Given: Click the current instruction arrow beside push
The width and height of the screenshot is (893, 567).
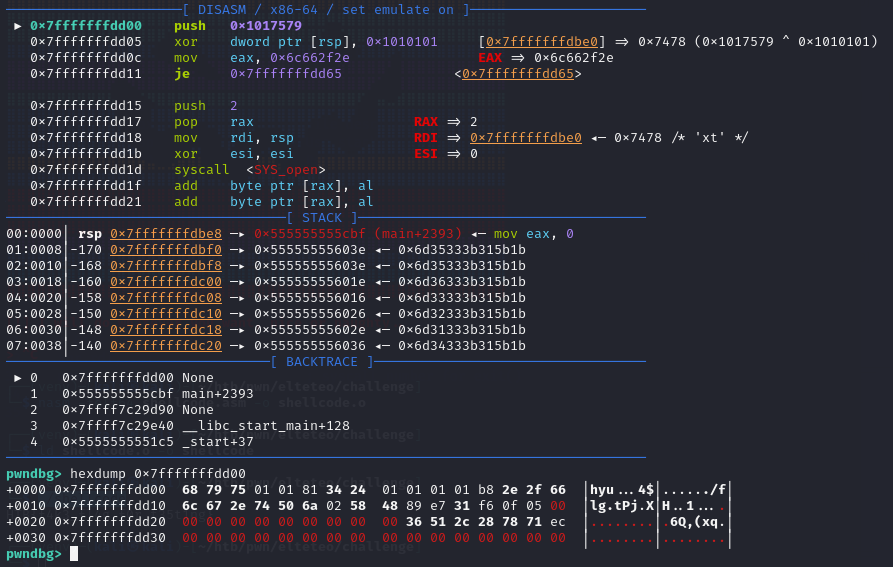Looking at the screenshot, I should click(x=18, y=25).
